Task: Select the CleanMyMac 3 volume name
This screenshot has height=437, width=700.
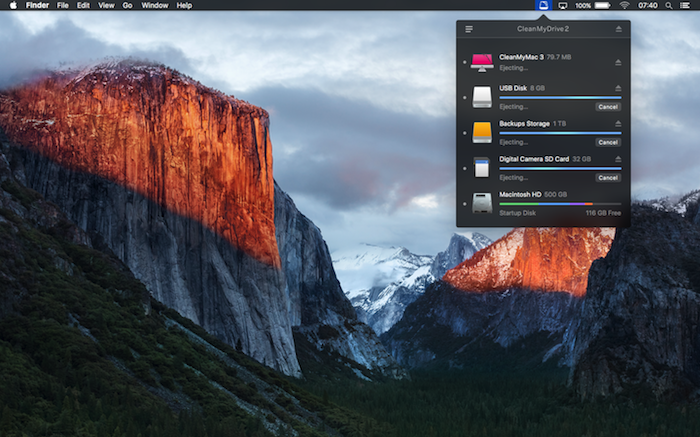Action: 521,57
